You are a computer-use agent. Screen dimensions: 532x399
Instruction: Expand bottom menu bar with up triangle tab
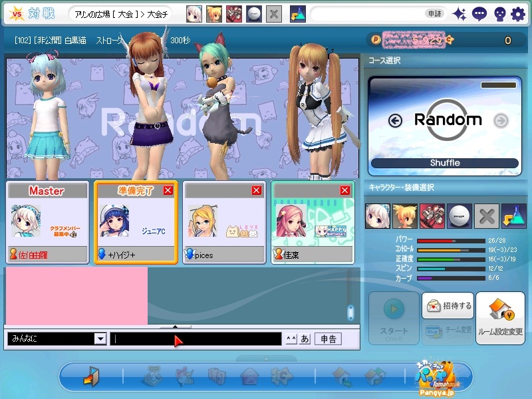[x=267, y=358]
